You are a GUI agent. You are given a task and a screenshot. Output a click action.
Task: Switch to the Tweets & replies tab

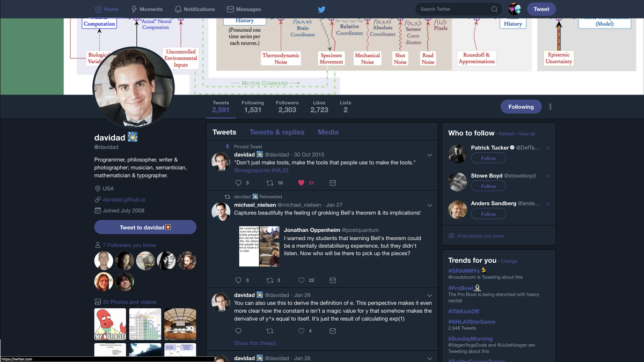(277, 132)
